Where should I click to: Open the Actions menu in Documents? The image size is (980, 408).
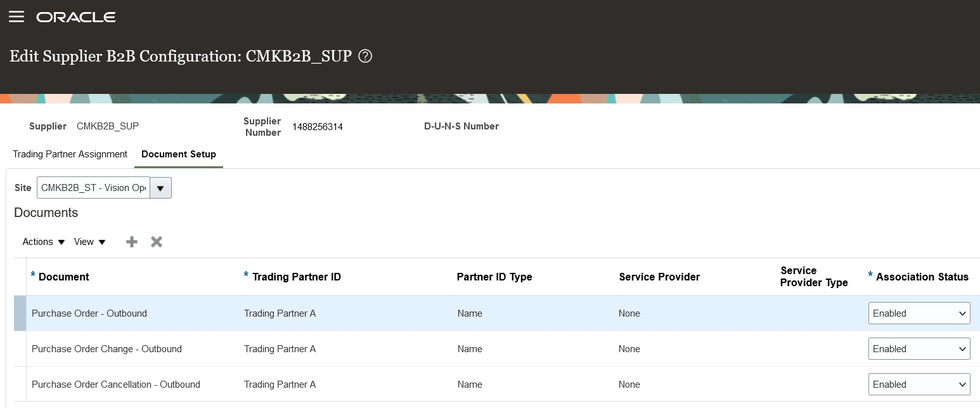tap(42, 242)
